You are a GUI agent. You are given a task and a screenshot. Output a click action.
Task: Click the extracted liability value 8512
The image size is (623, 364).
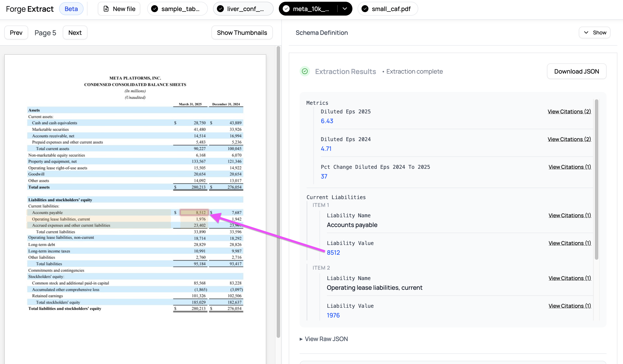[x=333, y=253]
